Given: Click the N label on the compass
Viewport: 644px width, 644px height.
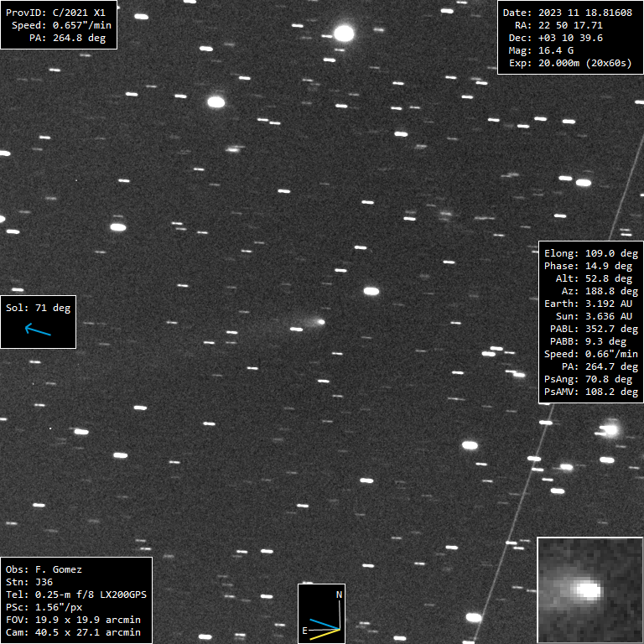Looking at the screenshot, I should coord(340,595).
